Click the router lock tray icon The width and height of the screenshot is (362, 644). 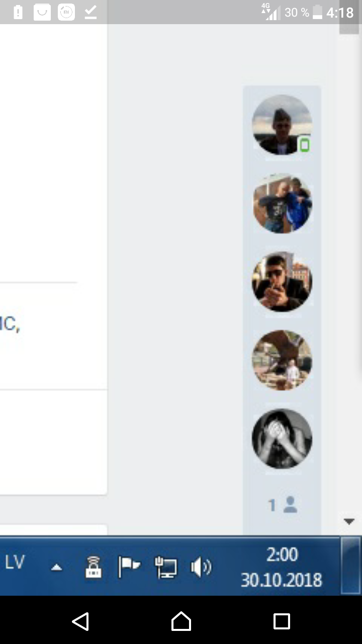[94, 567]
